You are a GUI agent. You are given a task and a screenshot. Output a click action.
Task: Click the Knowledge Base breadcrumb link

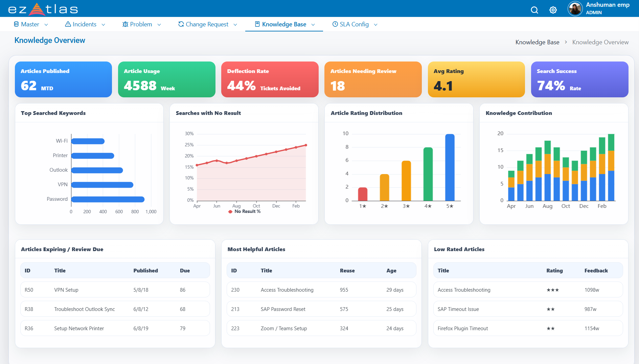[x=537, y=42]
